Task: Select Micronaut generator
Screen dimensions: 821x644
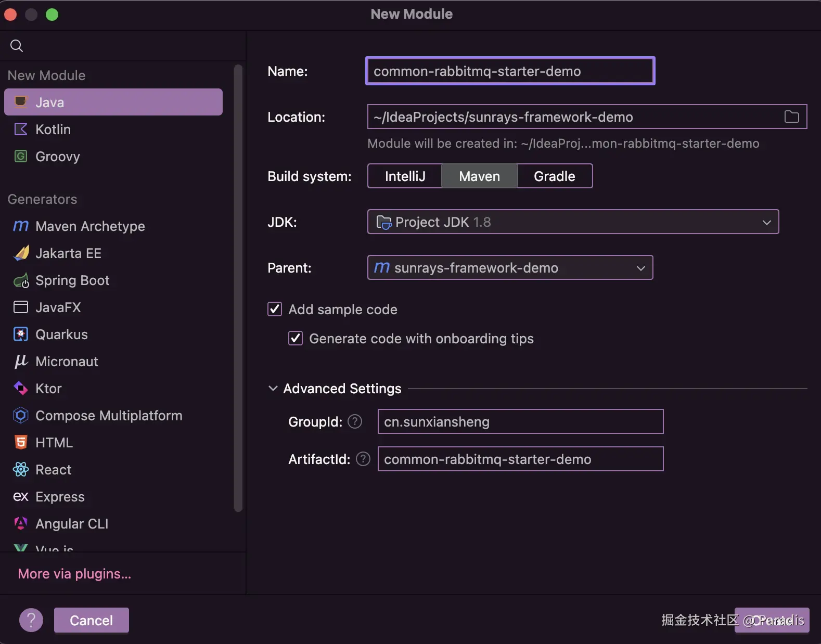Action: [113, 361]
